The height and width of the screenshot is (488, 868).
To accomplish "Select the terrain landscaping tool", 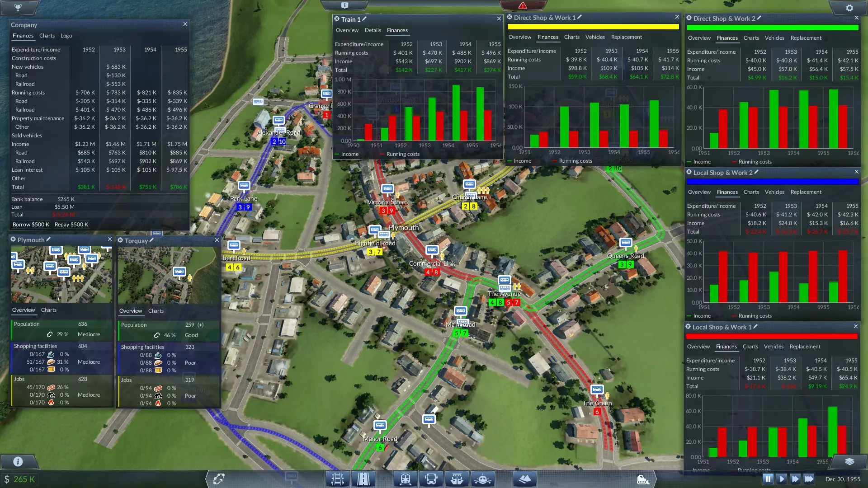I will 525,479.
